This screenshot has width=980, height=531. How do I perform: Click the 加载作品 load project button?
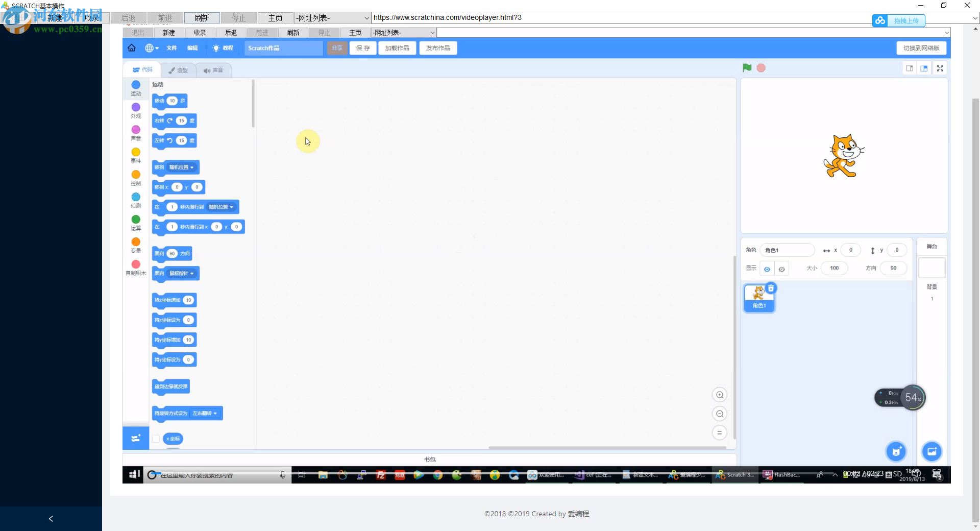tap(397, 48)
